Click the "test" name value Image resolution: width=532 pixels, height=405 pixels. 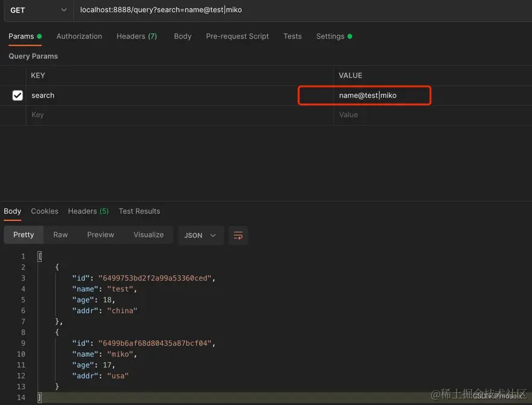(120, 289)
